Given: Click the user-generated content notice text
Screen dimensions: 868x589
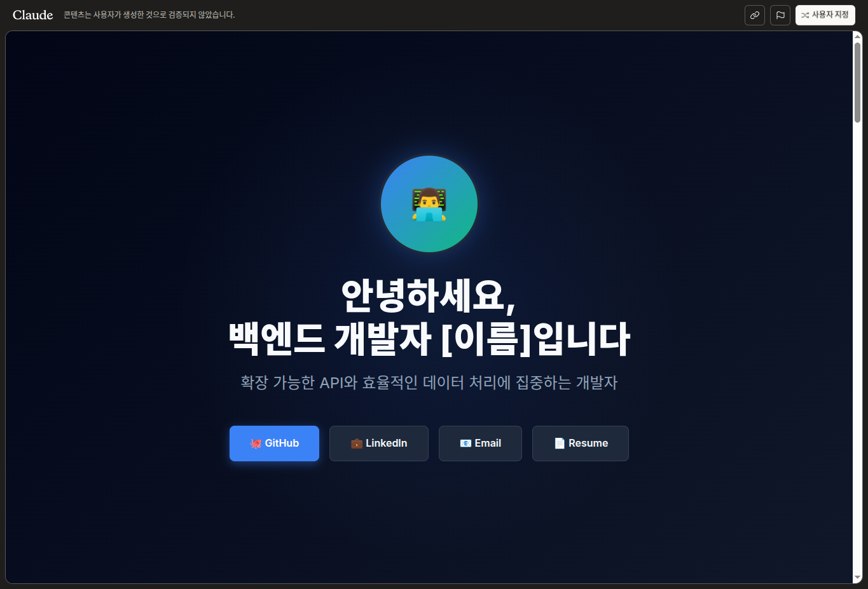Looking at the screenshot, I should click(x=149, y=15).
